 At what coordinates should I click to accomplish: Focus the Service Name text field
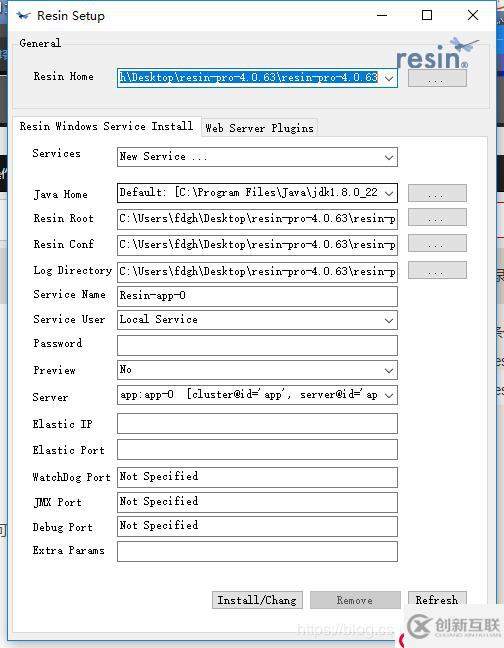click(x=257, y=296)
